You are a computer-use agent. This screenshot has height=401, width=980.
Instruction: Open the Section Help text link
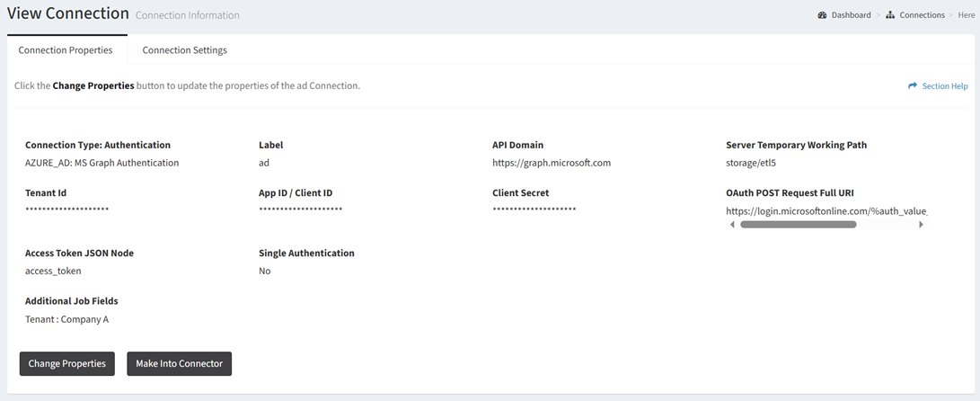click(x=945, y=86)
